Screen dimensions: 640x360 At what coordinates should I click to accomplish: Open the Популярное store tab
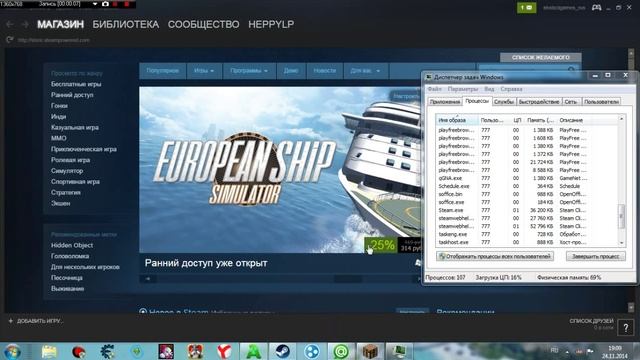162,71
